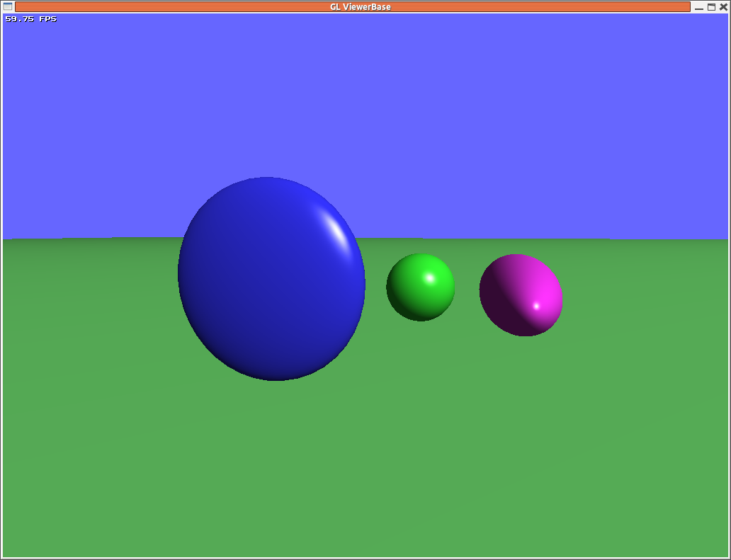Click the GL ViewerBase title bar
Viewport: 731px width, 560px height.
[353, 6]
